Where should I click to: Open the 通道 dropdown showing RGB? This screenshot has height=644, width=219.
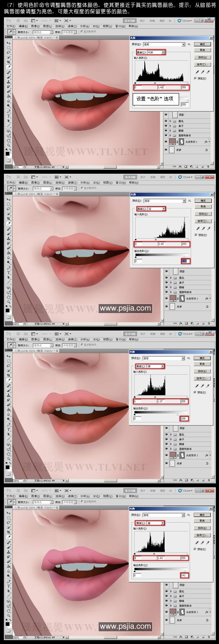click(156, 52)
